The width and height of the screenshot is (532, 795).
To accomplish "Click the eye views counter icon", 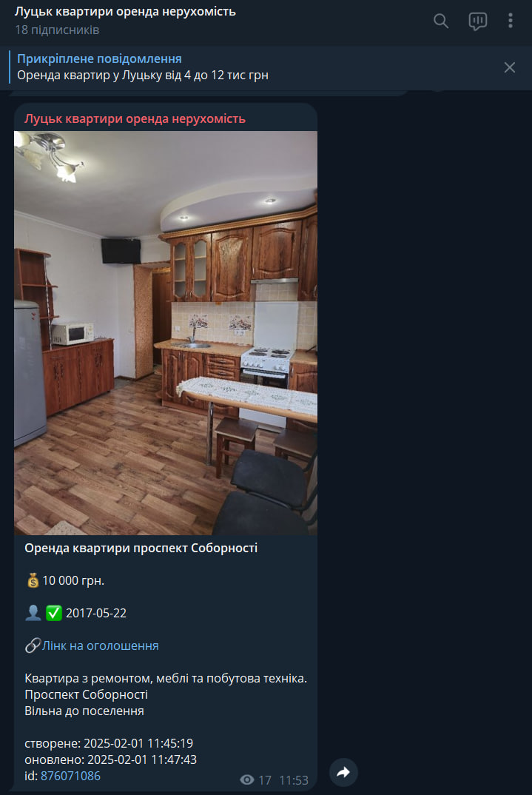I will tap(246, 779).
